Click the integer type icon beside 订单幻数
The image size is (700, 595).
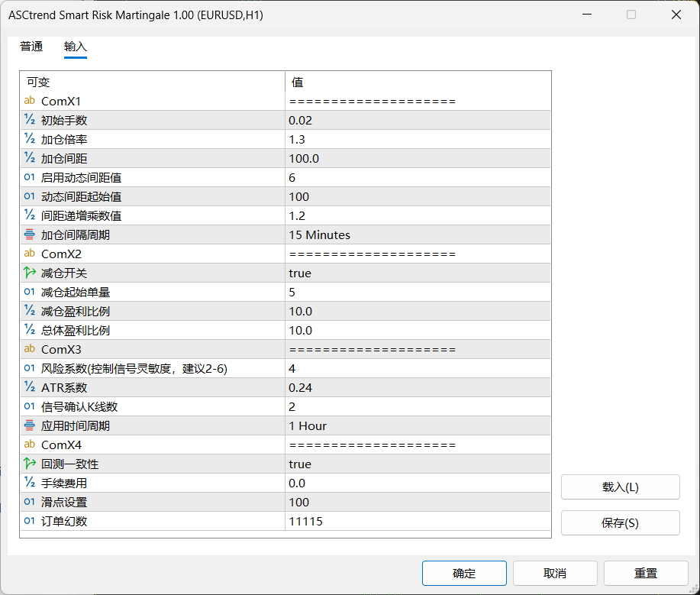pos(30,521)
